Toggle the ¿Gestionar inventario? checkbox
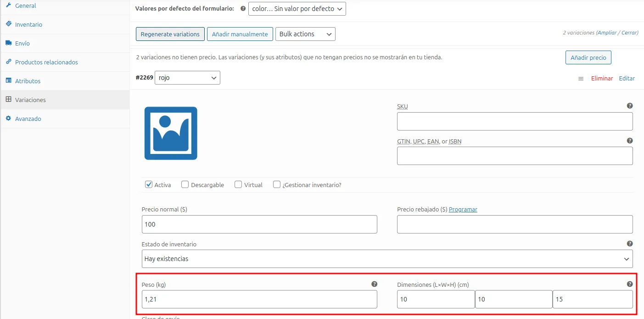644x319 pixels. (277, 185)
